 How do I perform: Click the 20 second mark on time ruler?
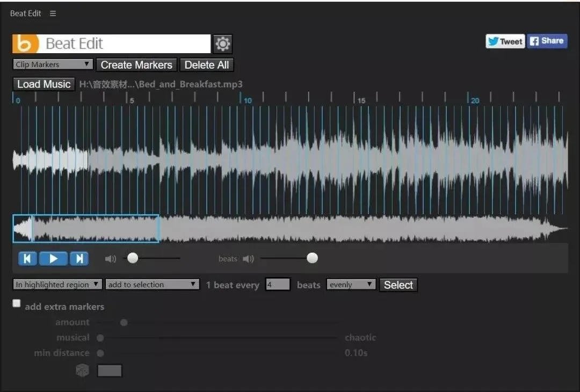[x=474, y=100]
